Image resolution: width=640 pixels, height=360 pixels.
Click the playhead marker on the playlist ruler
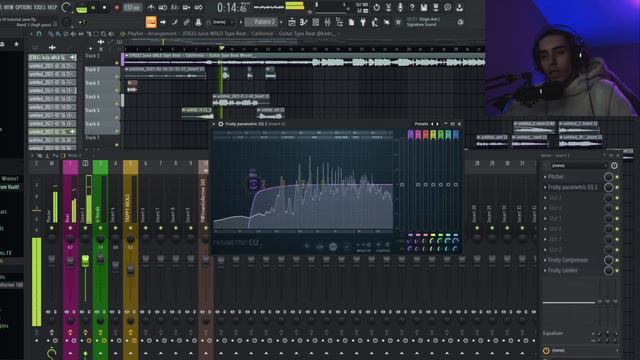(x=222, y=48)
